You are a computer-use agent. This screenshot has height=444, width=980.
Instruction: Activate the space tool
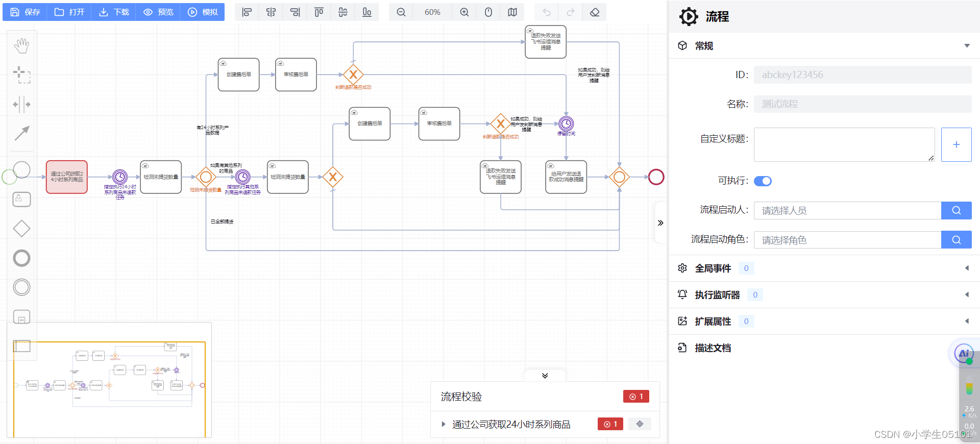click(x=21, y=104)
